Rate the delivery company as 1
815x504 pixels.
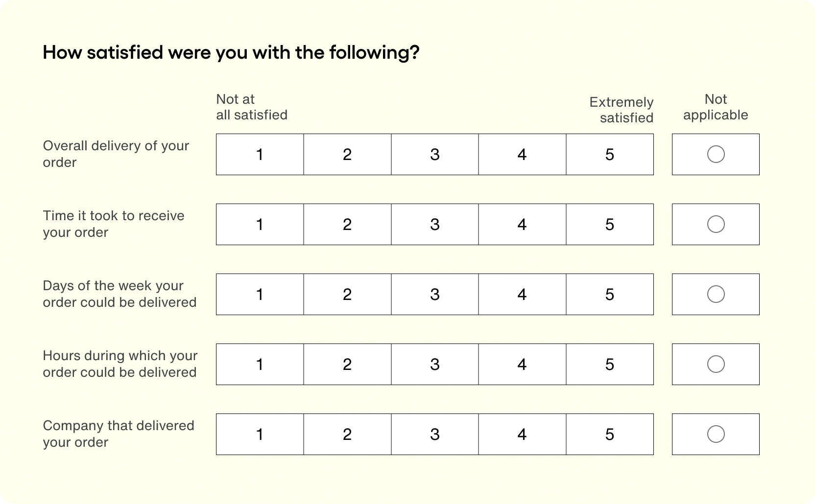click(x=260, y=434)
